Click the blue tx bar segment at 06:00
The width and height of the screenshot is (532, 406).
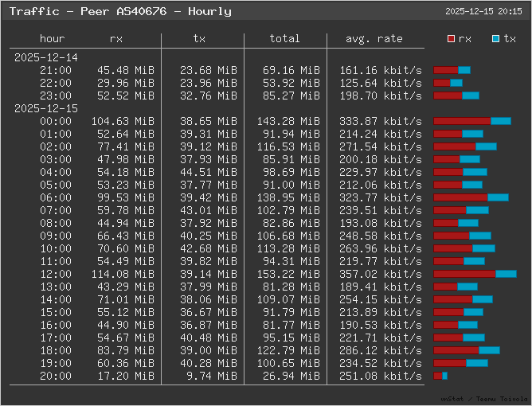point(498,197)
